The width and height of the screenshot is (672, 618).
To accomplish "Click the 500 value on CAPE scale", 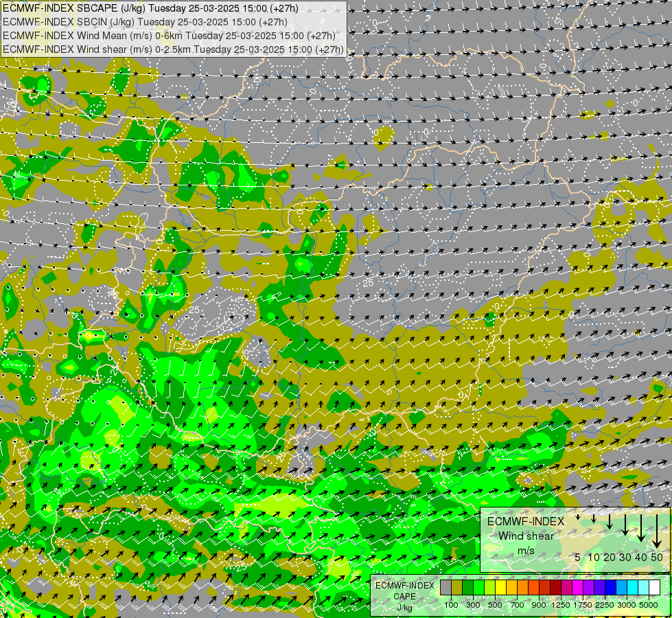I will [495, 605].
